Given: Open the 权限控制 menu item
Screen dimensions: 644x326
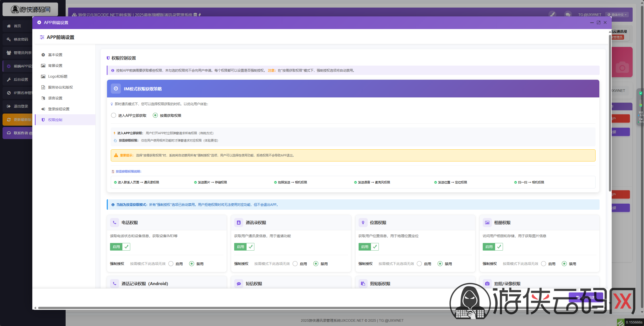Looking at the screenshot, I should point(55,120).
